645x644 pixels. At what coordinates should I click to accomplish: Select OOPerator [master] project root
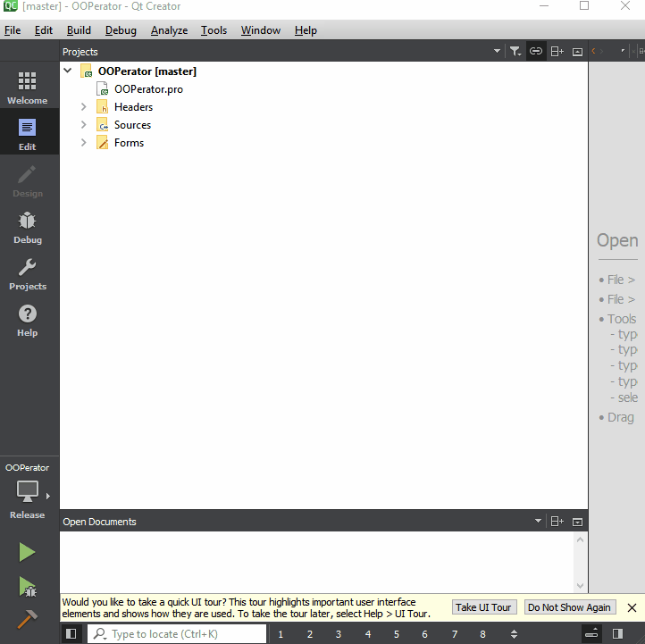[147, 71]
